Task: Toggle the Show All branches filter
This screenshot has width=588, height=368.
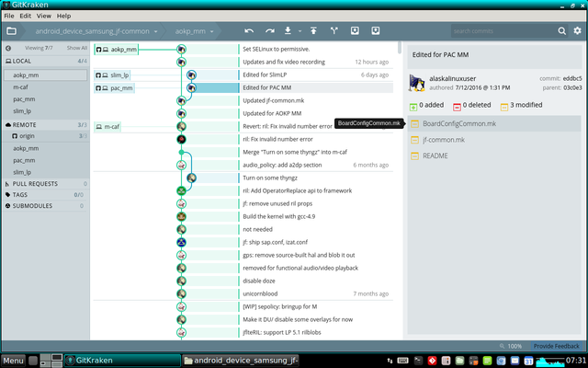Action: click(77, 48)
